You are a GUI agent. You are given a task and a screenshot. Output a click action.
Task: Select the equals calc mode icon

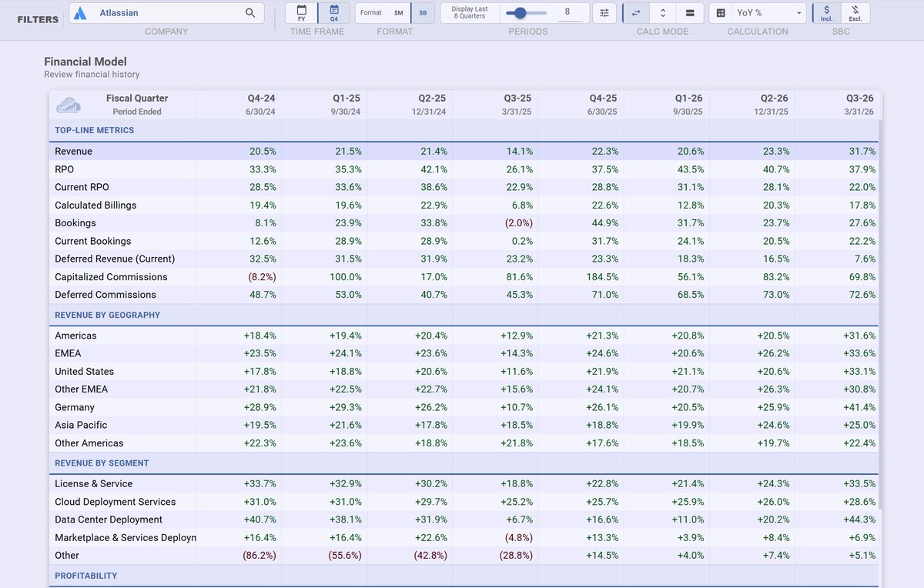690,13
